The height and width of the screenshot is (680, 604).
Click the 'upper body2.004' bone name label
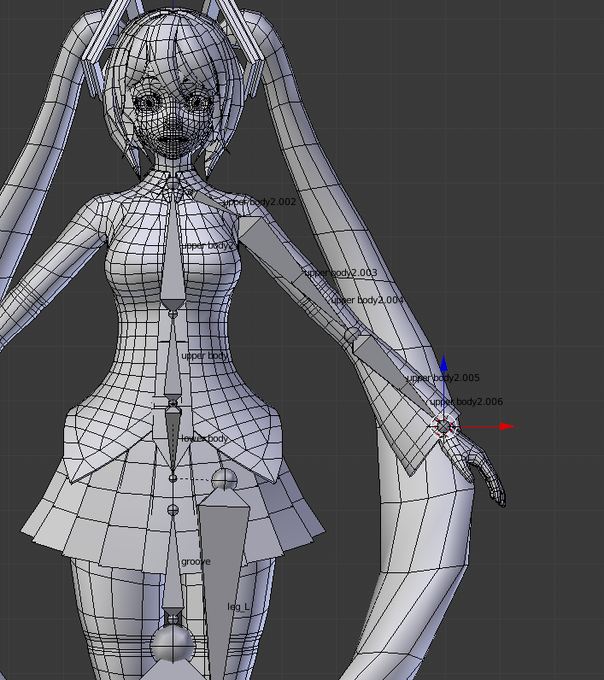368,300
